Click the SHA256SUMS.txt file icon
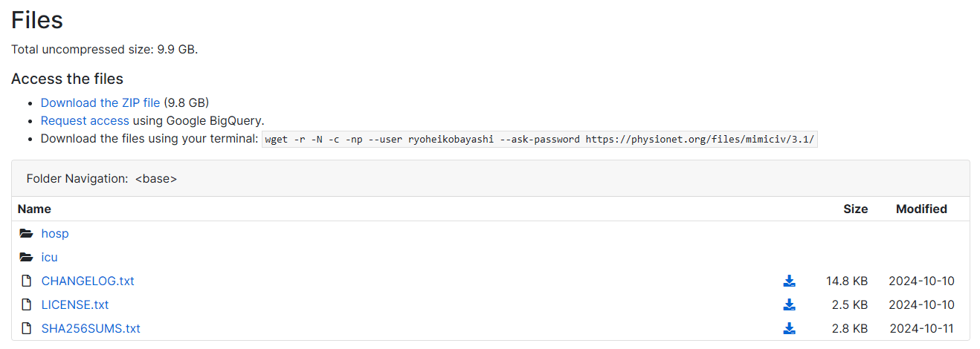980x349 pixels. (27, 328)
